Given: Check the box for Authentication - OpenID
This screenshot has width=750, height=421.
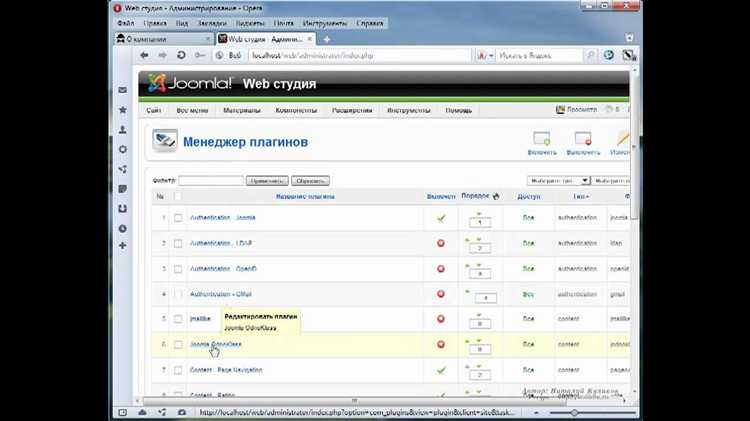Looking at the screenshot, I should 178,269.
